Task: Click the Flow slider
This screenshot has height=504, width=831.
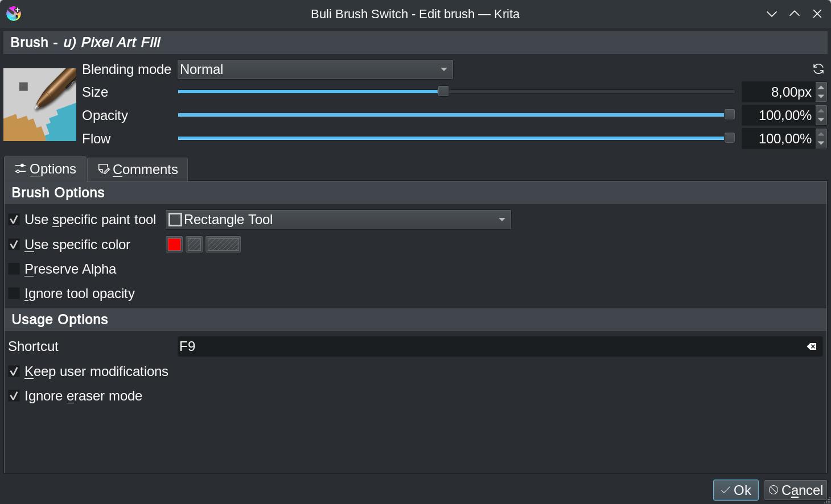Action: (456, 138)
